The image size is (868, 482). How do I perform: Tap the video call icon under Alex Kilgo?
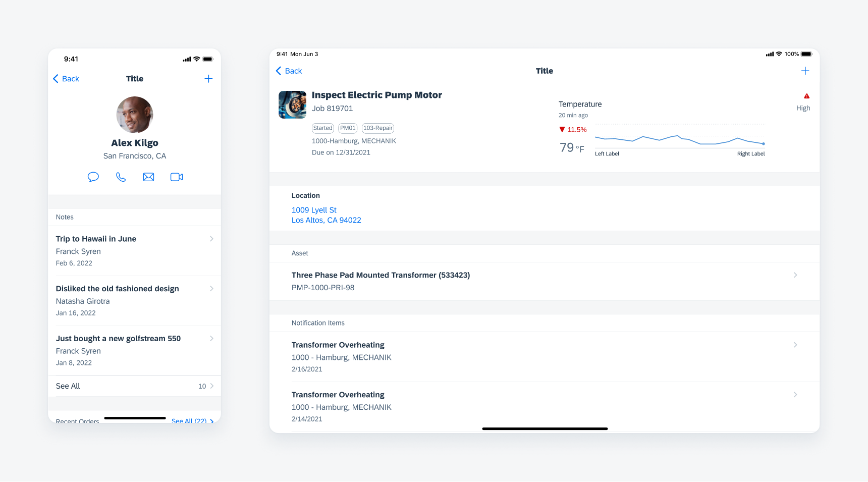[177, 177]
